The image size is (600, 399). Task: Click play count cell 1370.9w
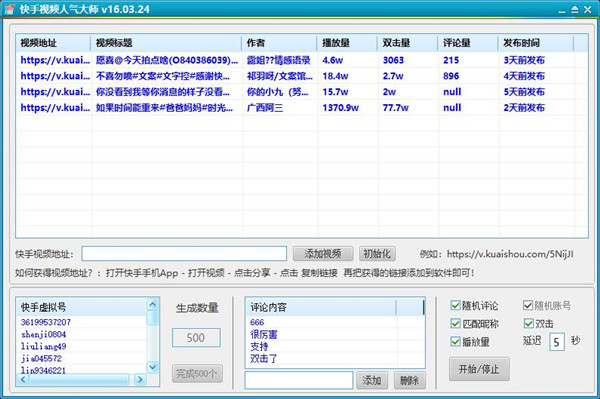point(341,108)
